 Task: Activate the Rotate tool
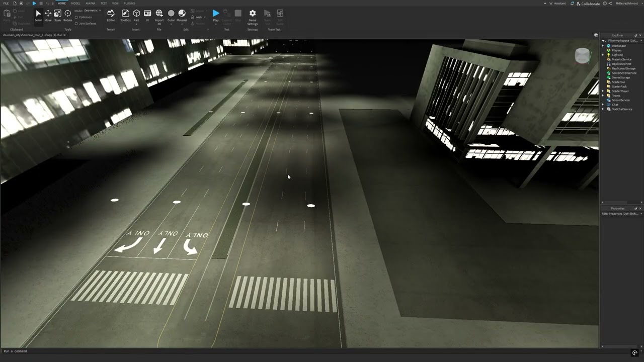[x=67, y=16]
